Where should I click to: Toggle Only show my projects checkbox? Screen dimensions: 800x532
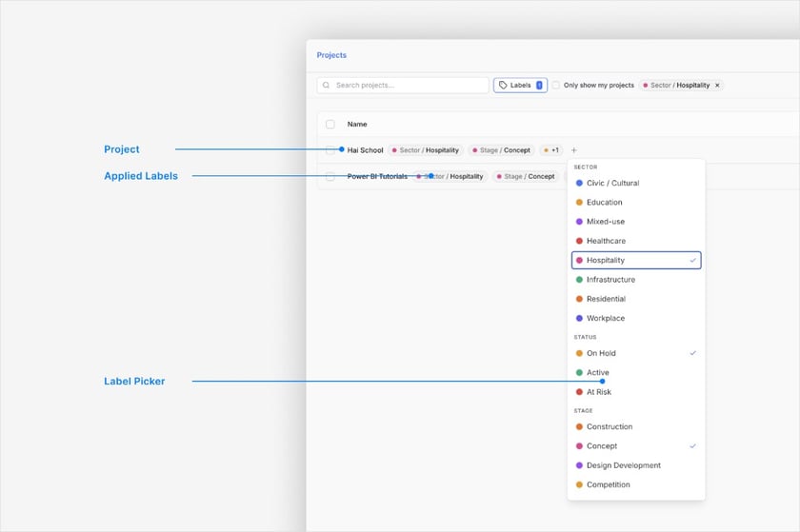pos(556,86)
